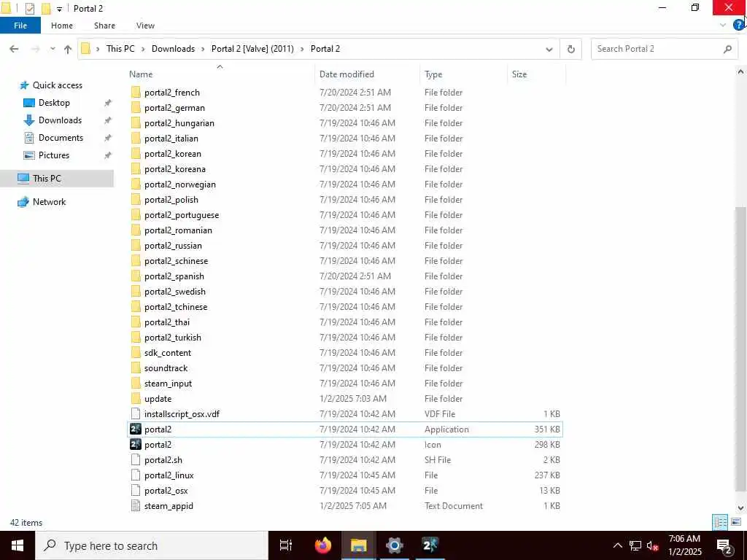This screenshot has width=747, height=560.
Task: Expand the ribbon with chevron
Action: click(723, 25)
